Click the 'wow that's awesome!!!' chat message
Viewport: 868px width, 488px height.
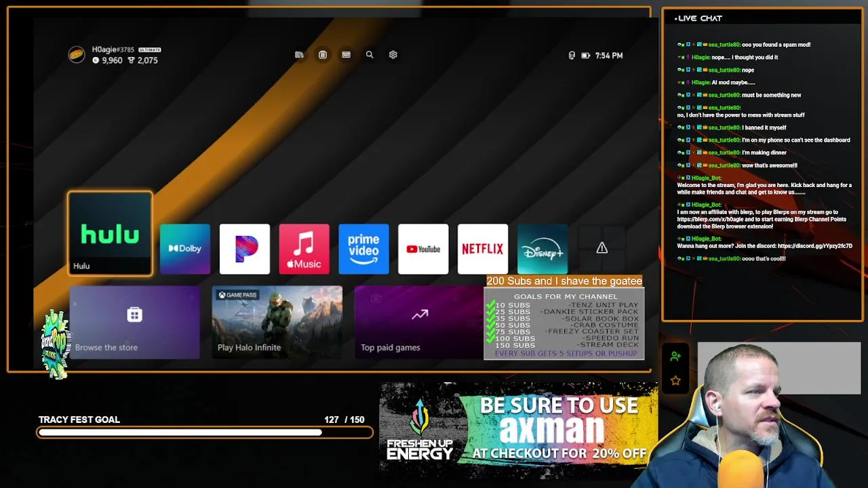(770, 165)
